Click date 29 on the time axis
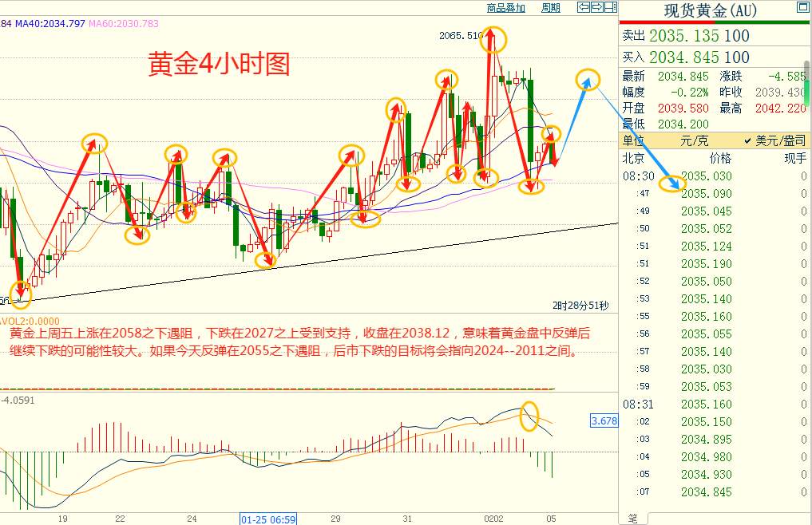The image size is (812, 525). tap(335, 519)
